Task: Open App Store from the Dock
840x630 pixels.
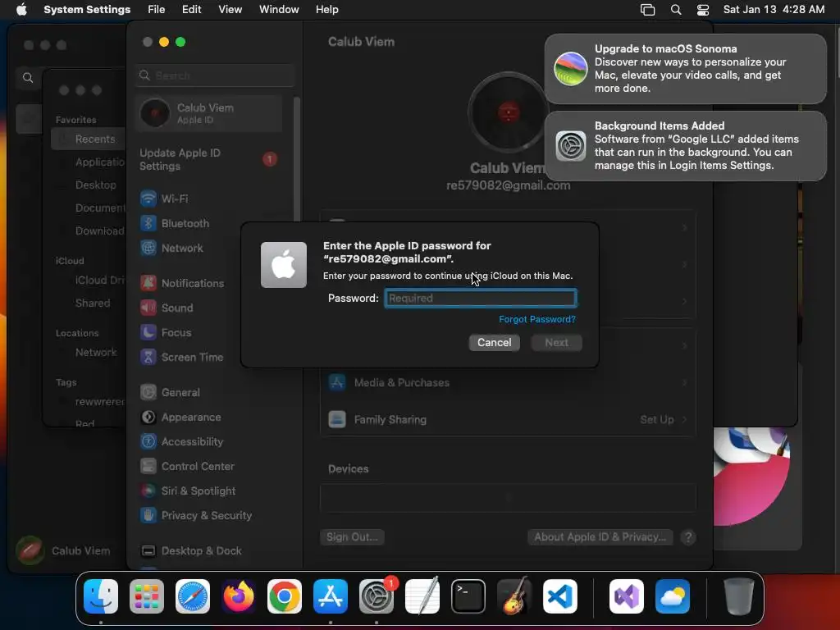Action: coord(331,596)
